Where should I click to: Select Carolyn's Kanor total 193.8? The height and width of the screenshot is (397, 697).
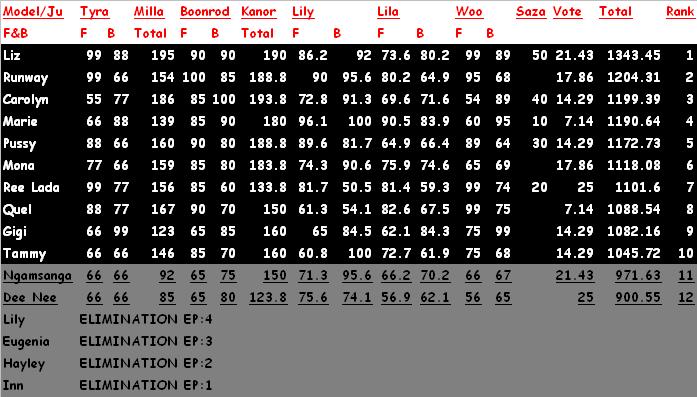pyautogui.click(x=268, y=99)
